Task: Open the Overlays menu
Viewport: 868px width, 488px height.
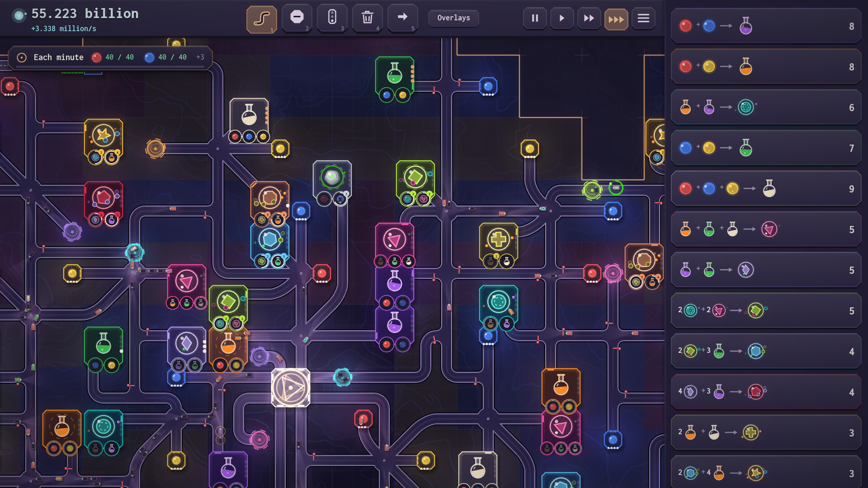Action: [x=453, y=18]
